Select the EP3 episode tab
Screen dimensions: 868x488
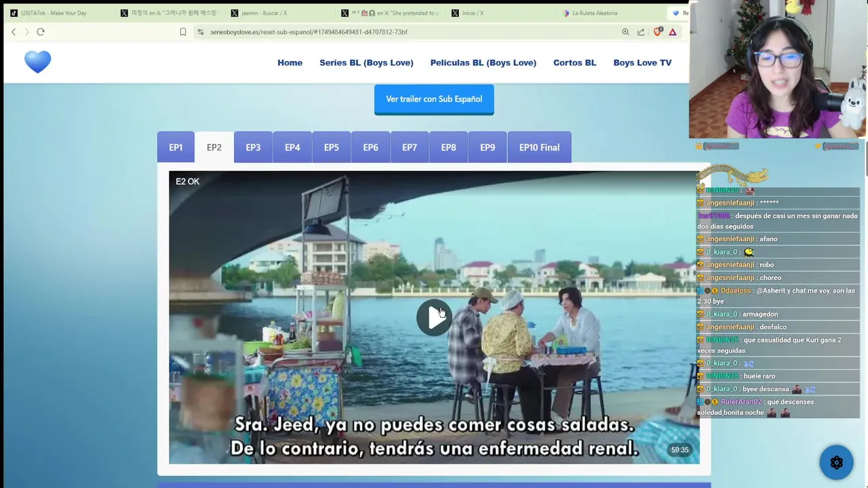click(253, 147)
